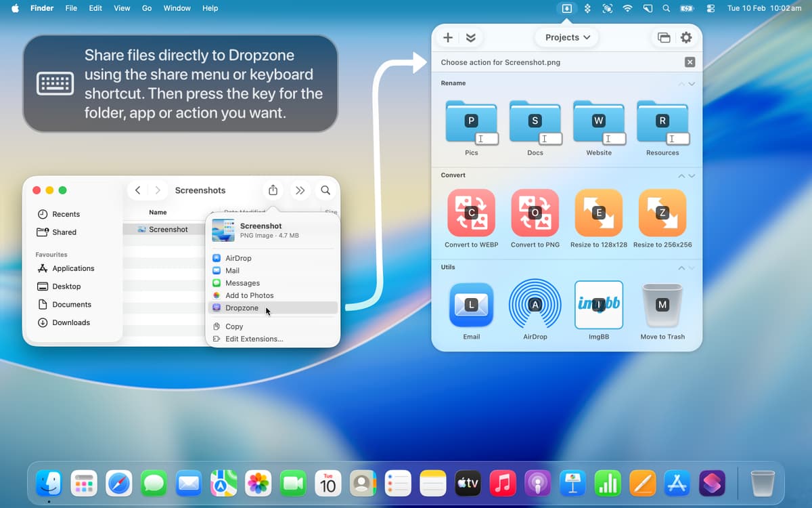
Task: Collapse the Convert section
Action: [x=681, y=176]
